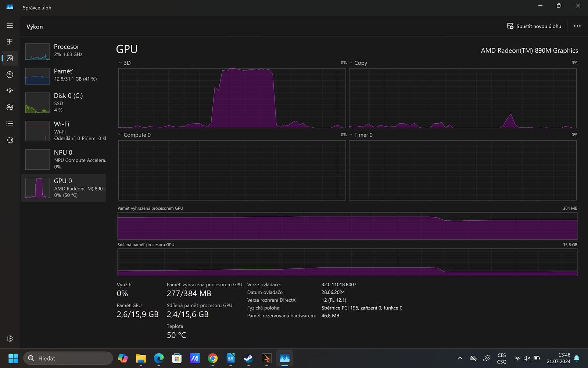Open the Users page icon
This screenshot has height=368, width=588.
10,107
